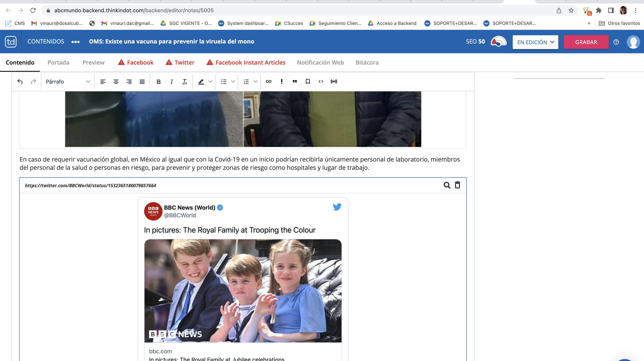Open the Bitácora tab
This screenshot has width=644, height=361.
click(x=367, y=62)
